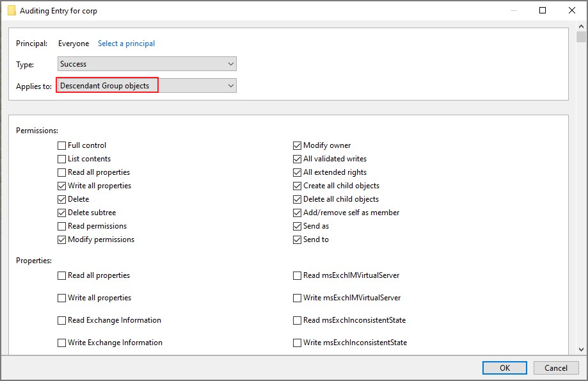Click the Everyone principal name
Viewport: 588px width, 381px height.
click(74, 44)
